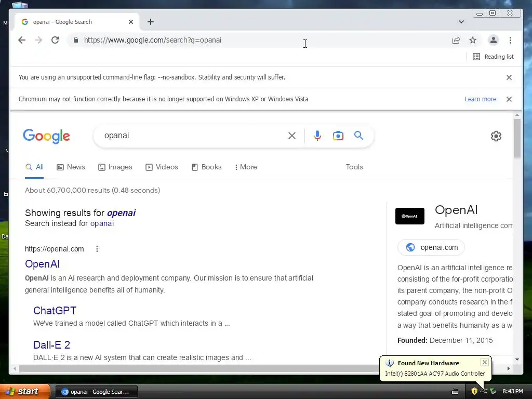Open the Chromium three-dot menu
Viewport: 532px width, 399px height.
510,40
